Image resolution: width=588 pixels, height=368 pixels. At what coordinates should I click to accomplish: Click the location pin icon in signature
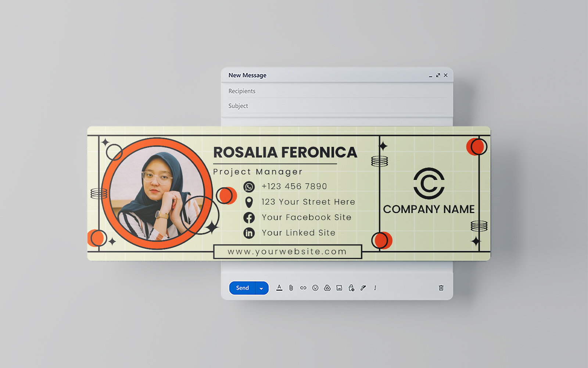tap(249, 202)
